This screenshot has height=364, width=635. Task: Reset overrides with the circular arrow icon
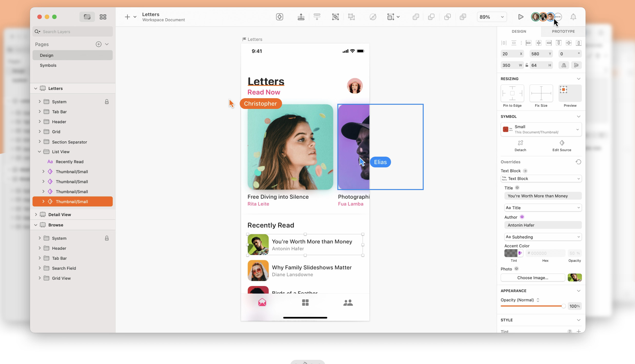[x=578, y=162]
